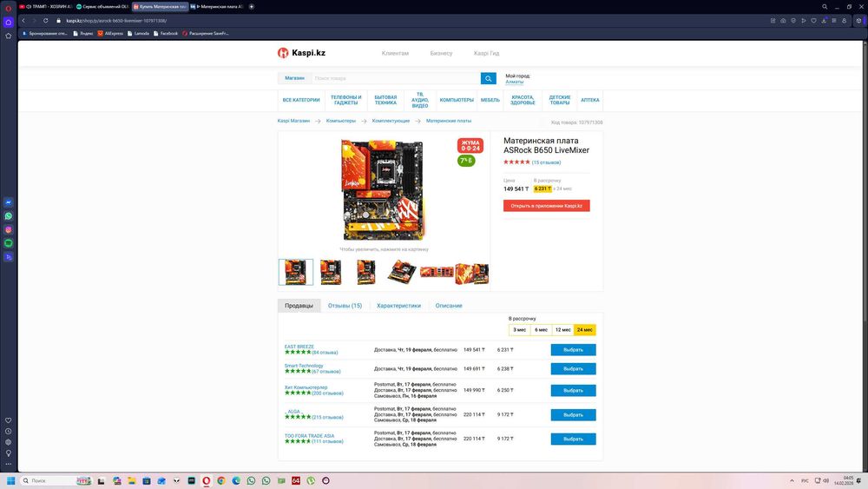Open ТЕЛЕФОНЫ И ГАДЖЕТЫ category
The image size is (868, 489).
coord(346,100)
